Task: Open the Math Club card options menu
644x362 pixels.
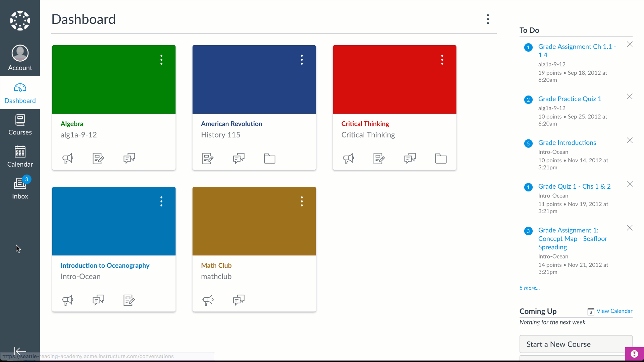Action: tap(302, 201)
